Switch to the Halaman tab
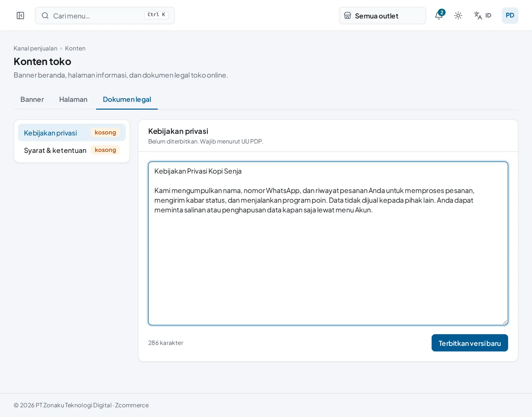532x417 pixels. pos(73,99)
